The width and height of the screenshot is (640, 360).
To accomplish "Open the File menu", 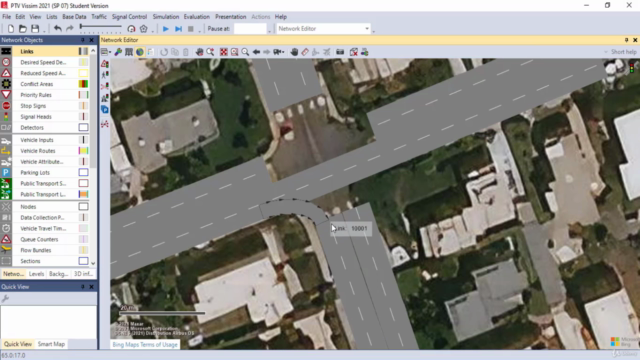I will (x=7, y=17).
